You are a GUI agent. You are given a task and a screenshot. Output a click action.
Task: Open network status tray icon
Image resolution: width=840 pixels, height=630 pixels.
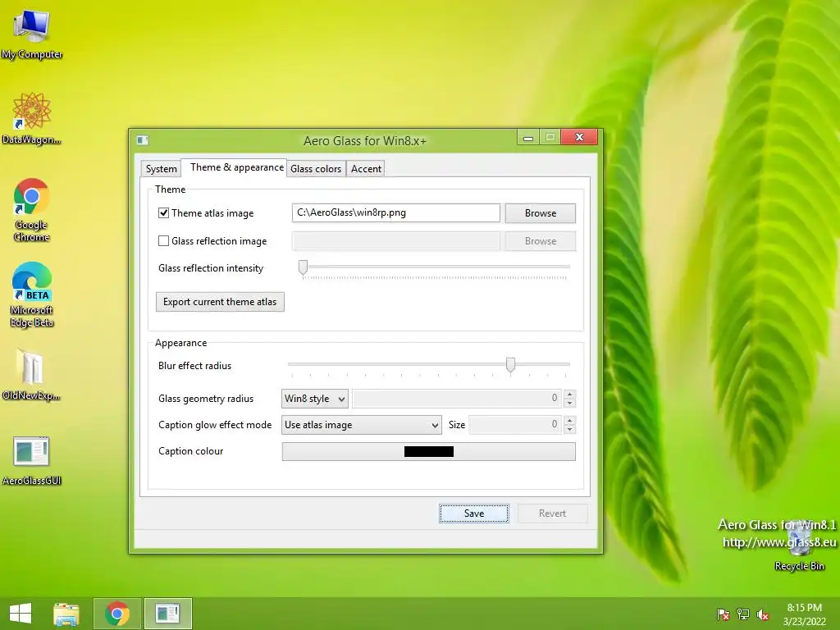tap(743, 614)
